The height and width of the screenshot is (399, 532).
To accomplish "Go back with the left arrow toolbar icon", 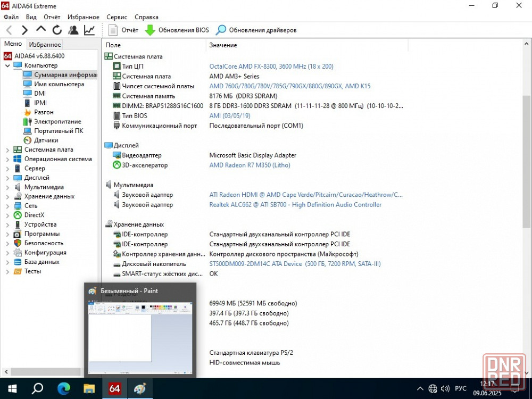I will [x=9, y=30].
